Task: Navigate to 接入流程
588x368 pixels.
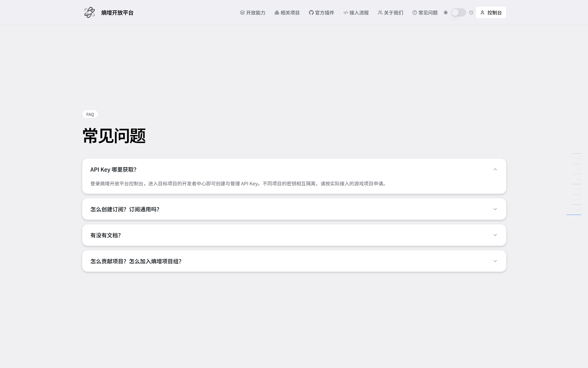Action: [x=356, y=13]
